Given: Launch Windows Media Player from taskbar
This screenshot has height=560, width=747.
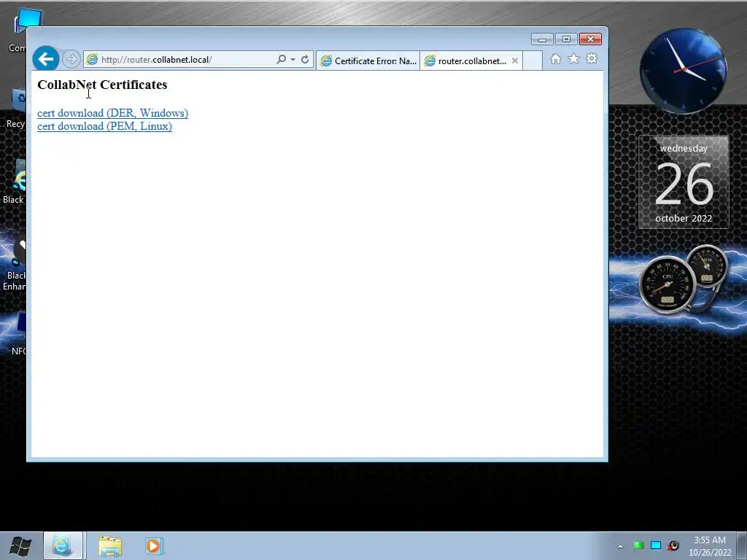Looking at the screenshot, I should tap(154, 545).
